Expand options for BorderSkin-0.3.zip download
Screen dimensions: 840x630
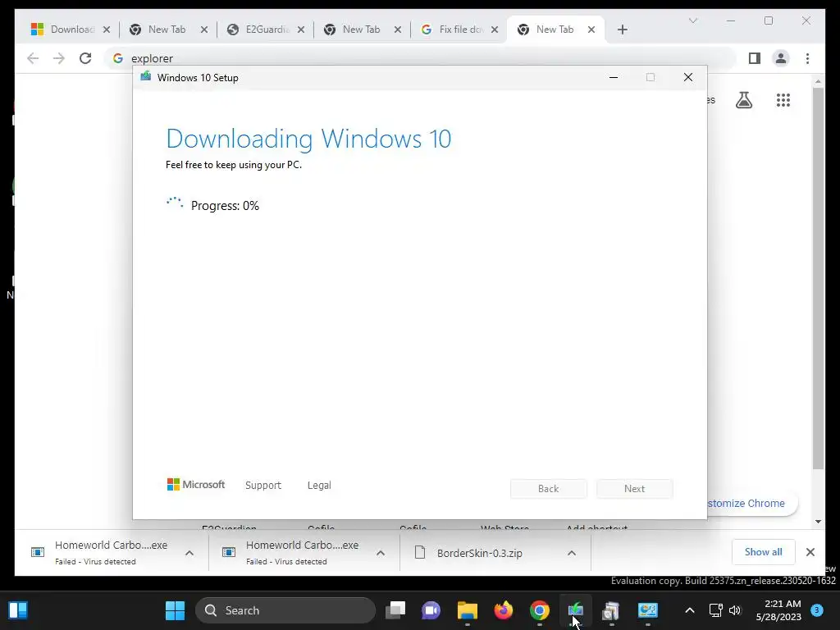(572, 553)
